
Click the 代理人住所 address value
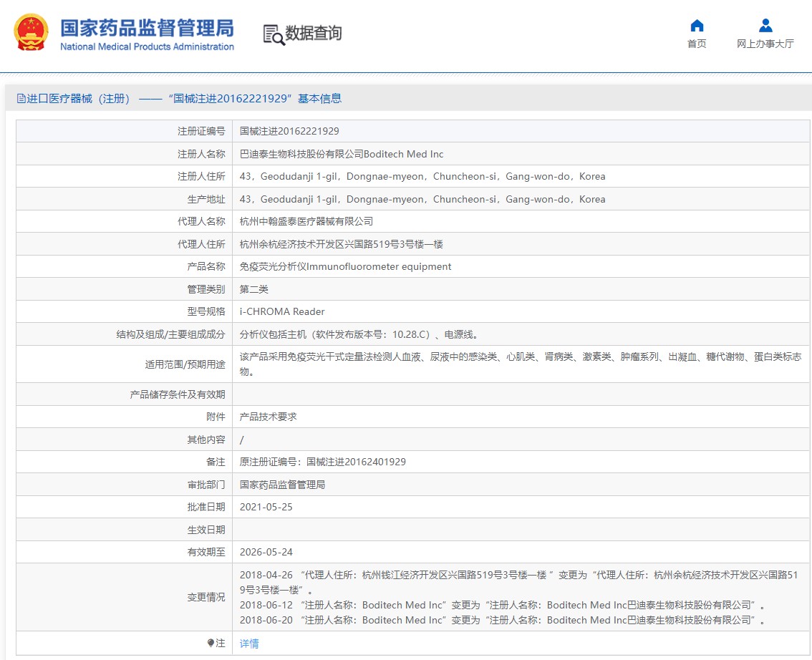(x=342, y=244)
